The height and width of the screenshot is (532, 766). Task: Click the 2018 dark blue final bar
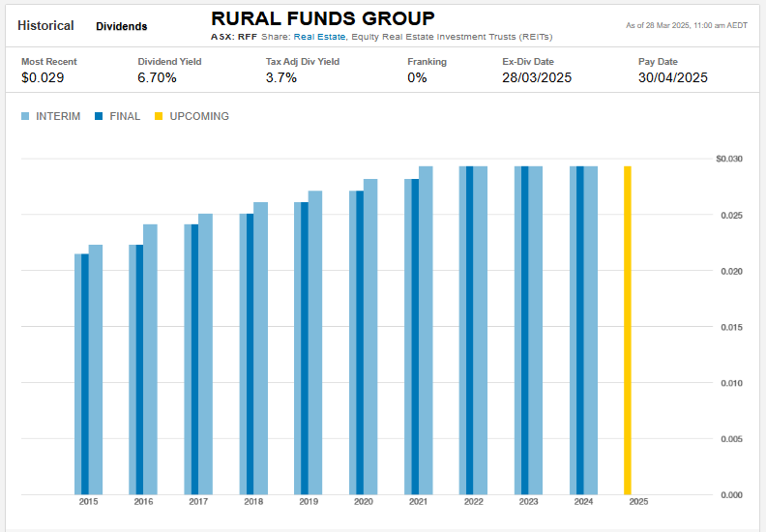[250, 353]
